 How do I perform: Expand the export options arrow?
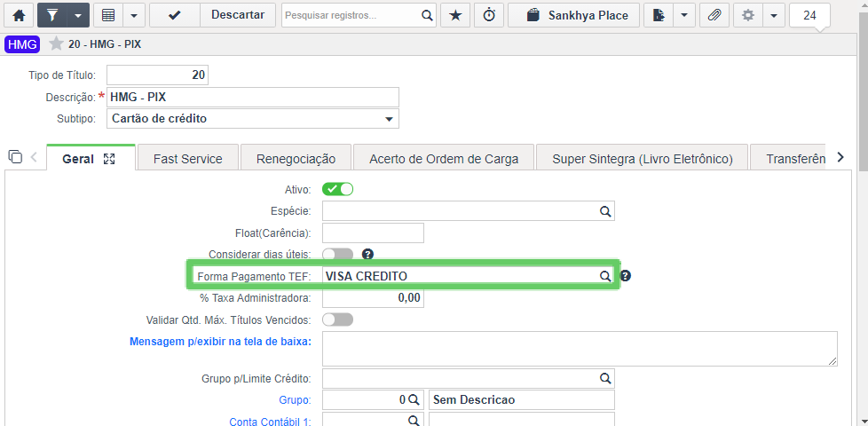coord(684,15)
